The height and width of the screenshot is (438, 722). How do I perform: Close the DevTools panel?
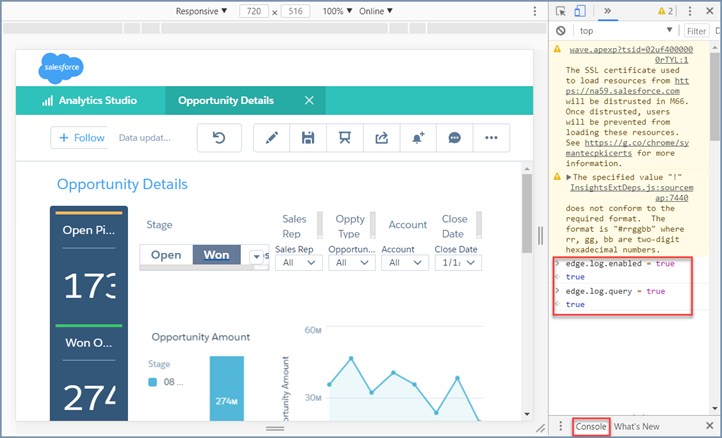pyautogui.click(x=710, y=11)
